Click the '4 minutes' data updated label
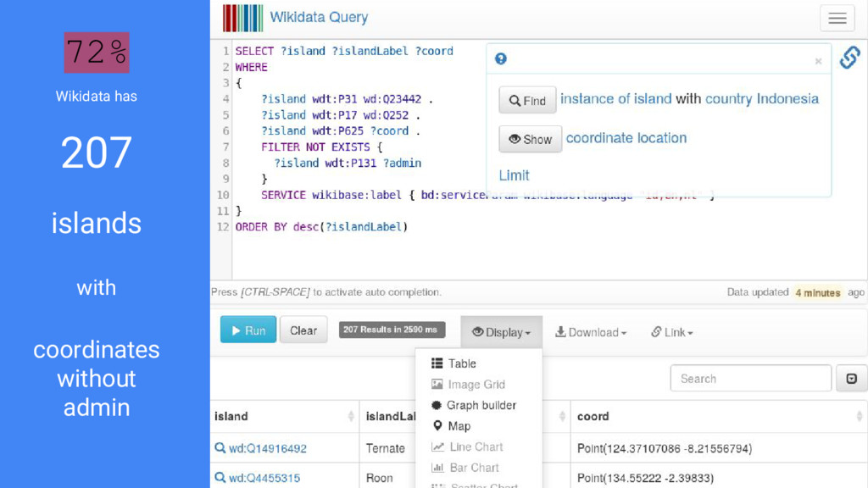Viewport: 868px width, 488px height. click(x=818, y=292)
